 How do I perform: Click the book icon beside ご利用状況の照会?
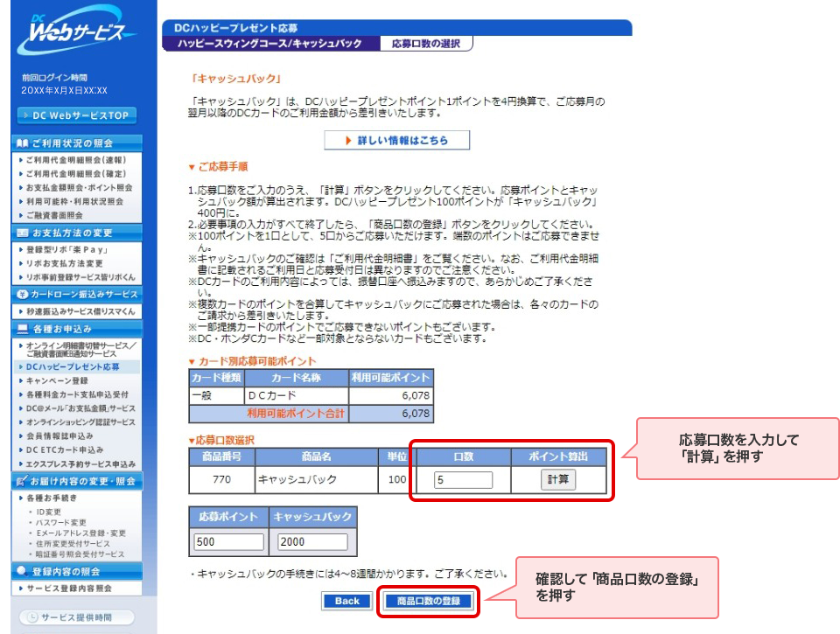[23, 143]
